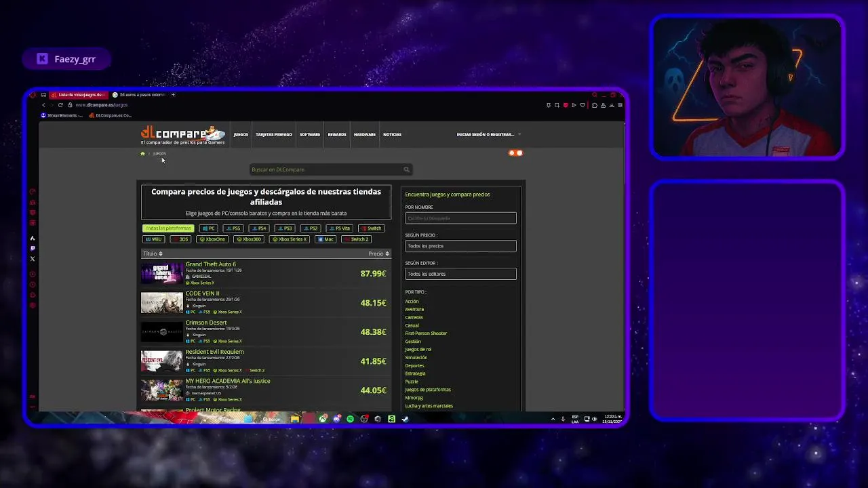Click the green home breadcrumb icon
Screen dimensions: 868x488
click(x=142, y=154)
